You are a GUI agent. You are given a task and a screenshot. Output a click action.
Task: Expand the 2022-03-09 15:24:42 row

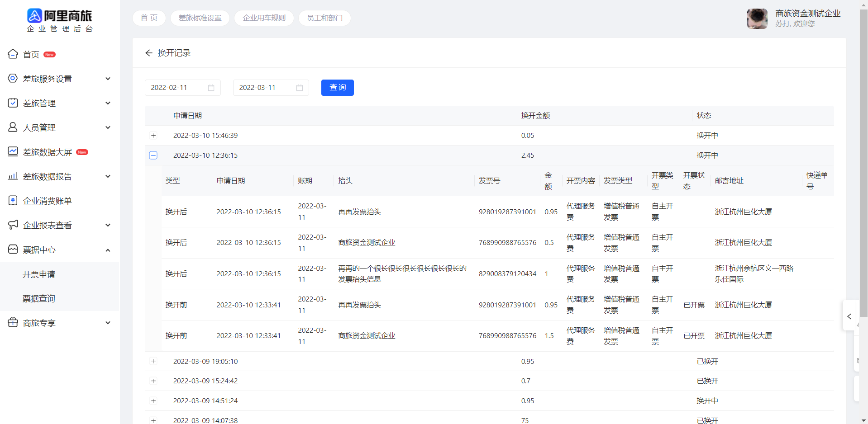pos(153,381)
